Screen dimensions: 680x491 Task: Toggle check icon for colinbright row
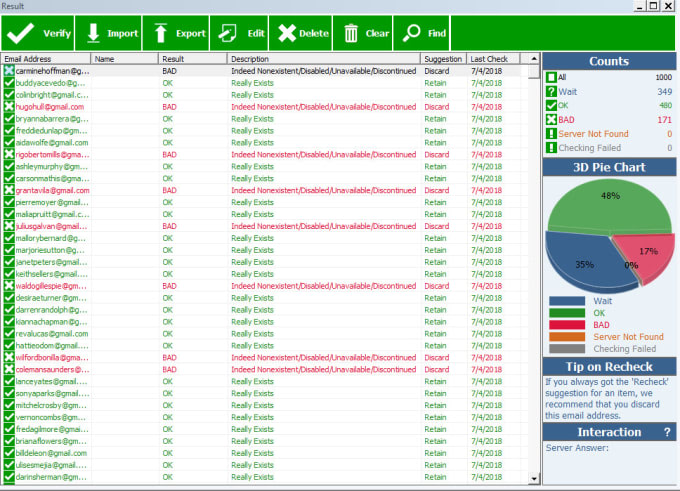point(9,95)
